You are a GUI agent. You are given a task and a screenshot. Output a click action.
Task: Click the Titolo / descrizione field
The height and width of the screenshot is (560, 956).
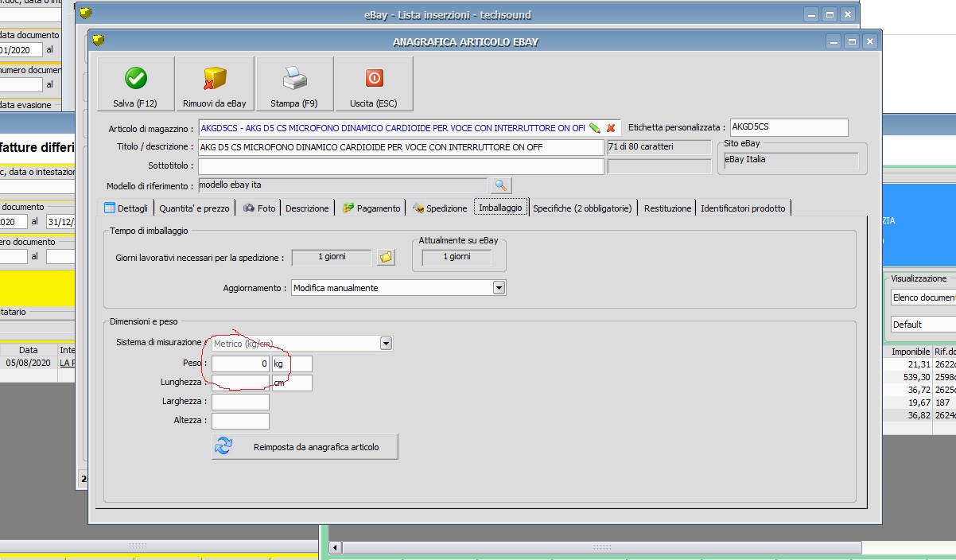tap(401, 147)
